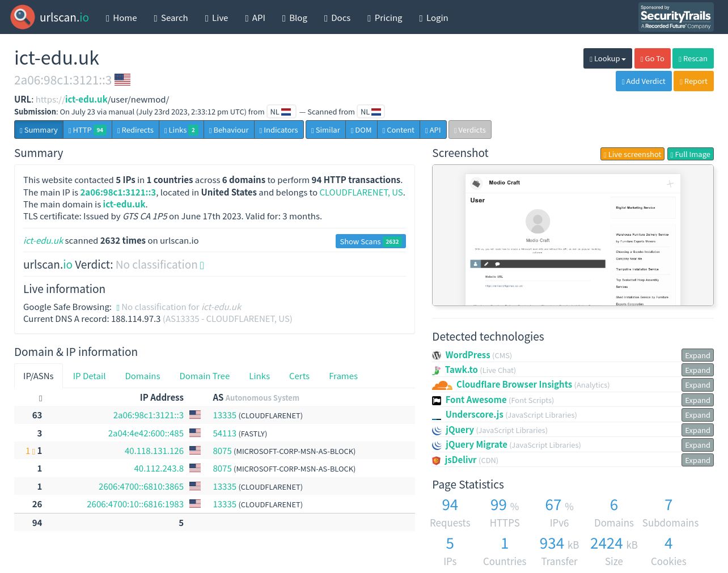This screenshot has width=728, height=573.
Task: Click the ict-edu.uk link in the URL line
Action: tap(86, 99)
